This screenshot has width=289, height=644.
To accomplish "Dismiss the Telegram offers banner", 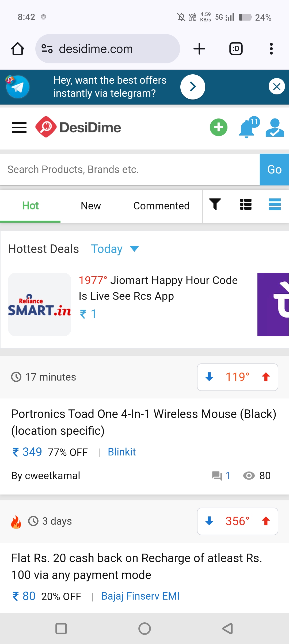I will 276,86.
